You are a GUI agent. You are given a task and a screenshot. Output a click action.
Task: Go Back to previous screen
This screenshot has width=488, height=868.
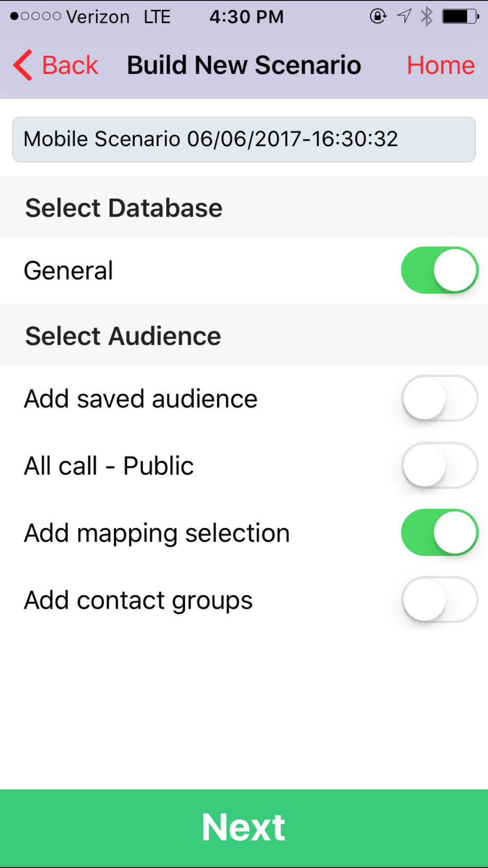(x=56, y=65)
